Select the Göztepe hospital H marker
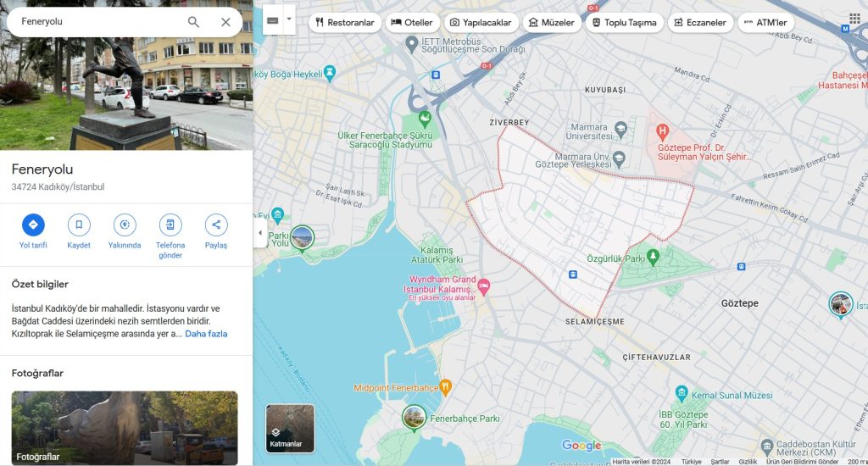The width and height of the screenshot is (868, 466). (x=662, y=132)
